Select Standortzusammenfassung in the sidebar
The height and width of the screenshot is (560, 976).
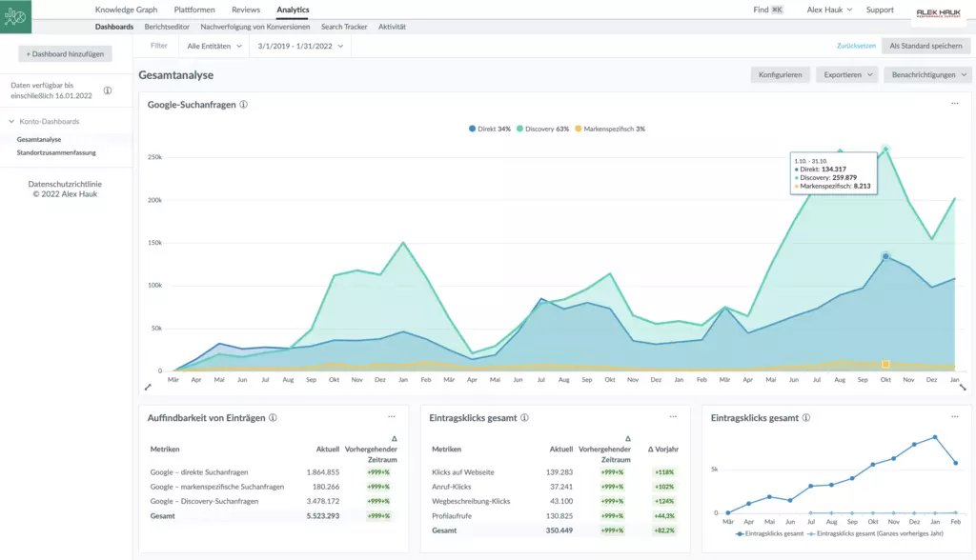[56, 152]
